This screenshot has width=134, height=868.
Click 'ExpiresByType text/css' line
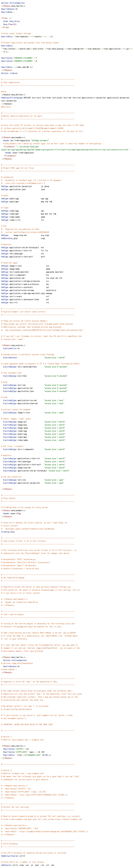coord(34,480)
